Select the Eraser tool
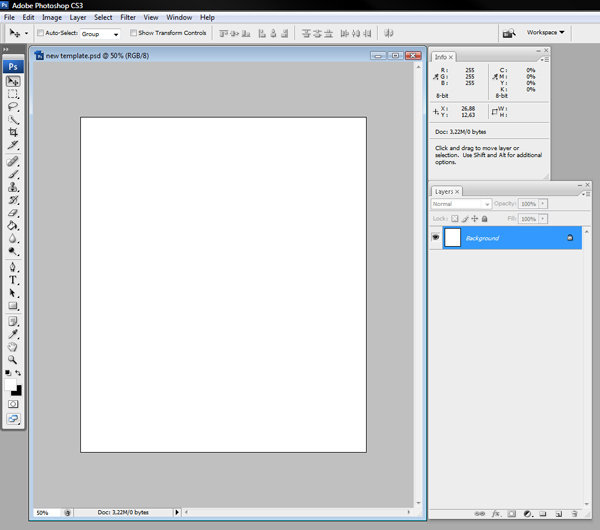Viewport: 600px width, 530px height. tap(13, 213)
